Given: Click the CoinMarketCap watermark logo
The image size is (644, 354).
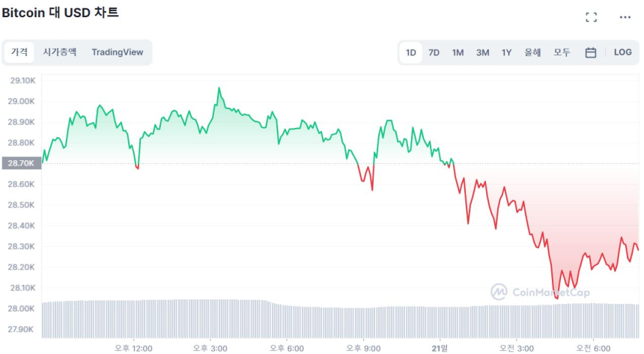Looking at the screenshot, I should (540, 292).
